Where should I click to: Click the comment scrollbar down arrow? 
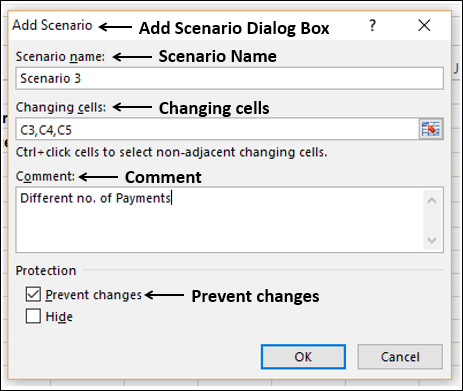pyautogui.click(x=432, y=240)
